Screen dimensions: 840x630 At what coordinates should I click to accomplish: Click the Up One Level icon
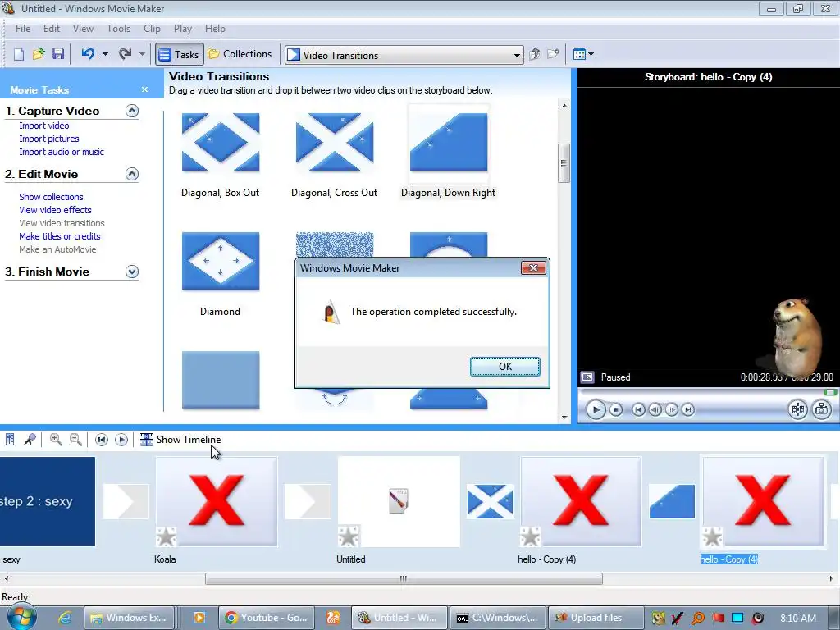534,54
